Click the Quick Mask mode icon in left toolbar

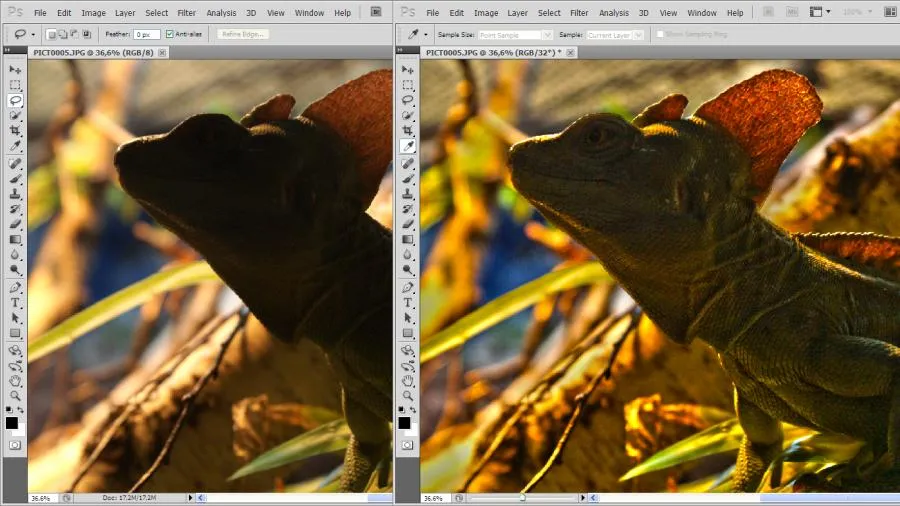15,443
